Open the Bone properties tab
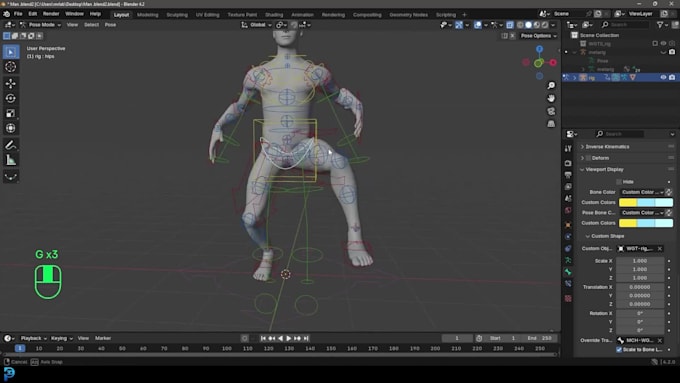680x383 pixels. point(568,272)
